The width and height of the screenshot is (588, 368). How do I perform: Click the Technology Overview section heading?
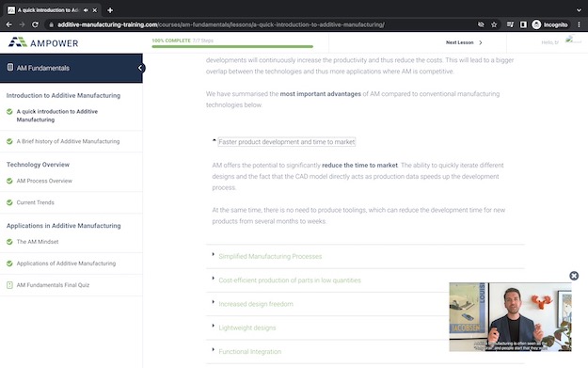38,165
